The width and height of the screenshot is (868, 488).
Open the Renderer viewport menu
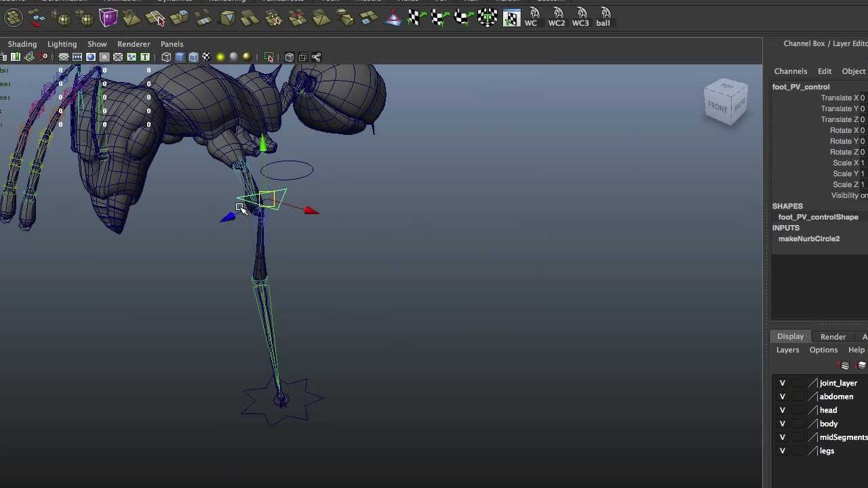134,44
